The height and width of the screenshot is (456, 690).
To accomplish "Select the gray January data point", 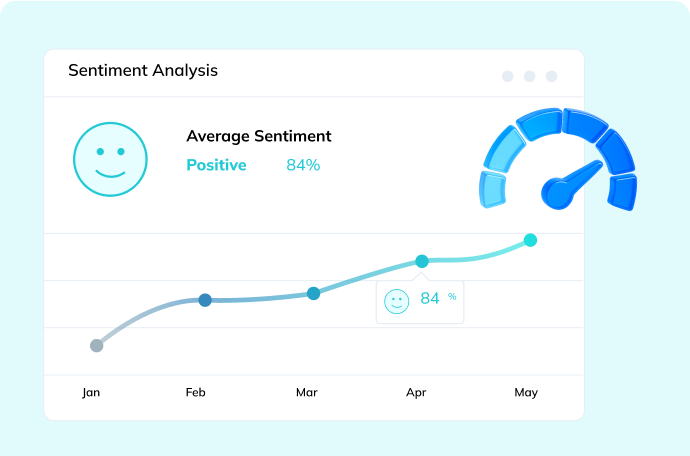I will tap(96, 346).
